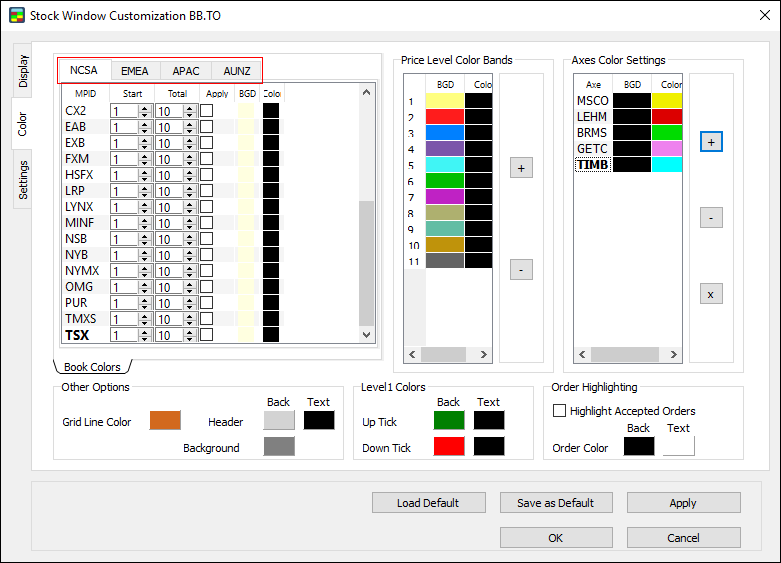This screenshot has height=563, width=781.
Task: Click the plus button in Axes Color Settings
Action: tap(710, 142)
